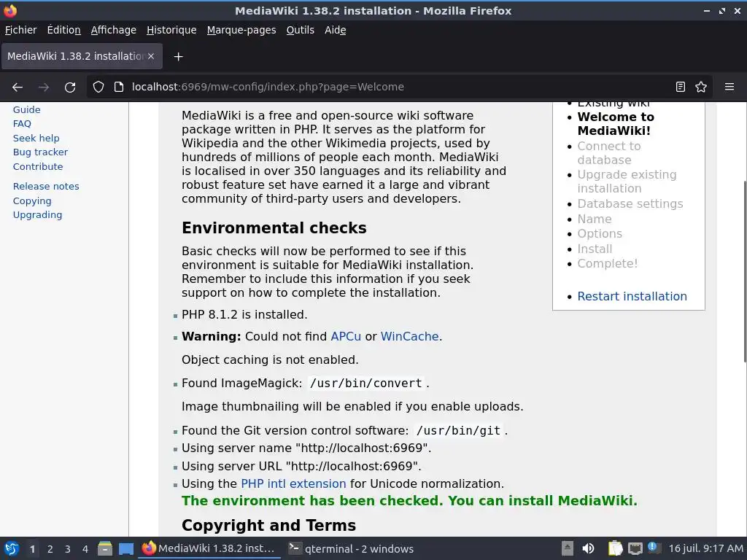Click the clipboard manager tray icon
The height and width of the screenshot is (560, 747).
pyautogui.click(x=615, y=548)
